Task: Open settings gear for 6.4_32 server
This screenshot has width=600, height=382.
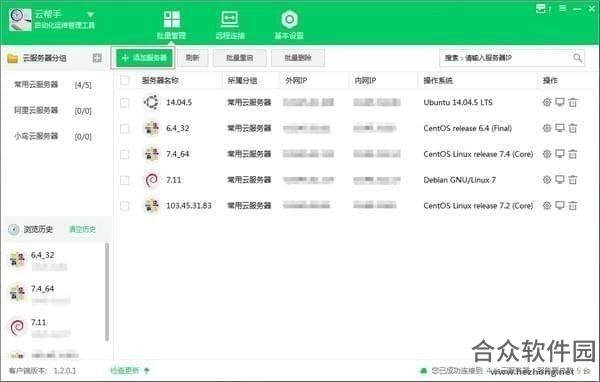Action: [x=547, y=128]
